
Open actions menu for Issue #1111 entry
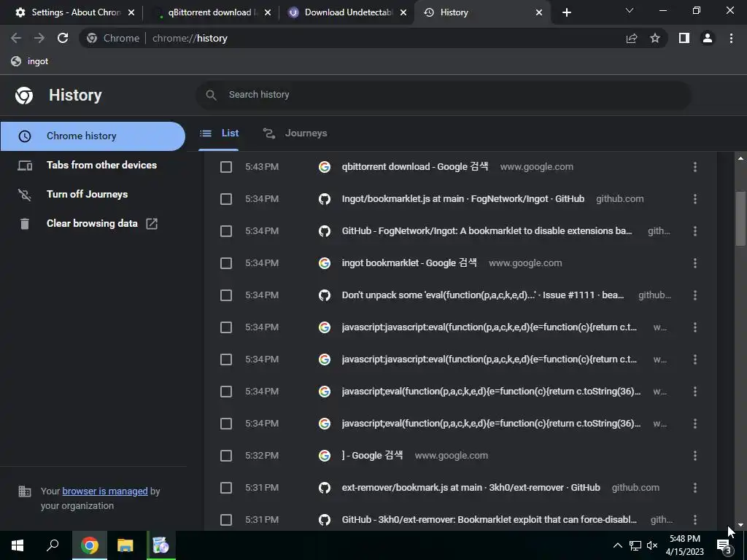point(695,295)
